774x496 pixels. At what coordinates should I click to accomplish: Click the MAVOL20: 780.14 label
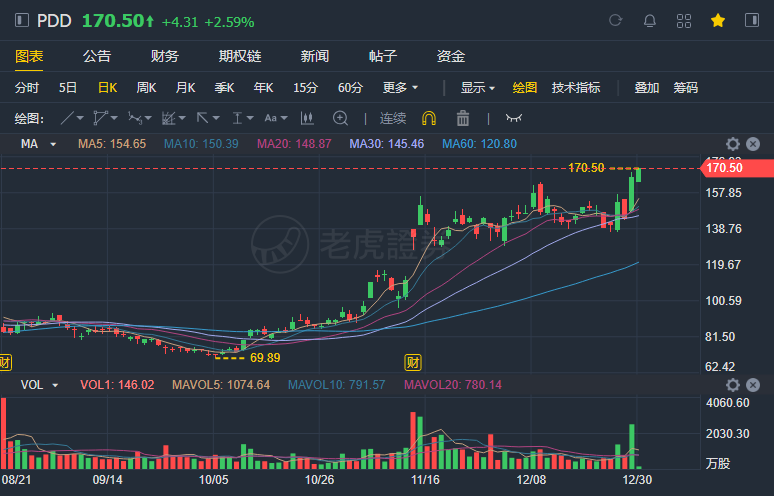coord(453,385)
